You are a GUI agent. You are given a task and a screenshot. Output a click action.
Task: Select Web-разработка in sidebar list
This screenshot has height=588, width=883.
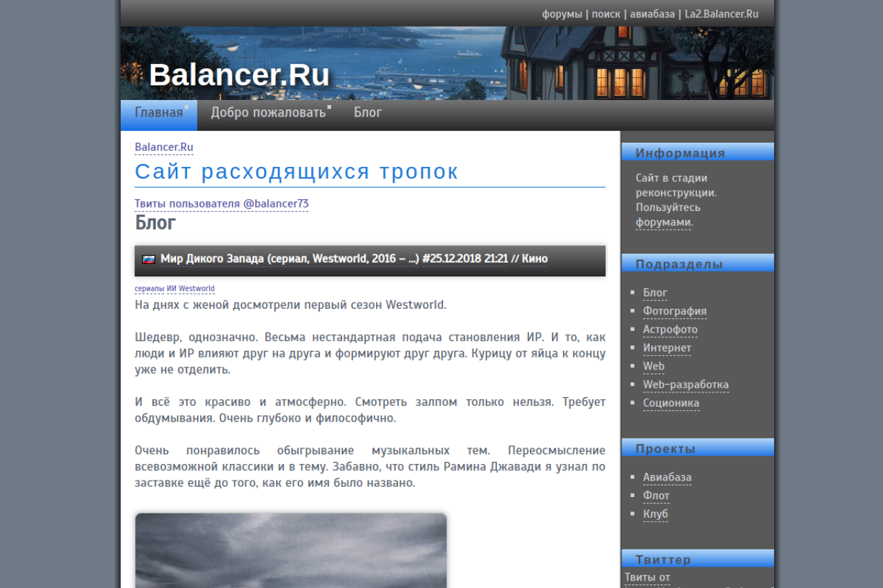[x=686, y=385]
